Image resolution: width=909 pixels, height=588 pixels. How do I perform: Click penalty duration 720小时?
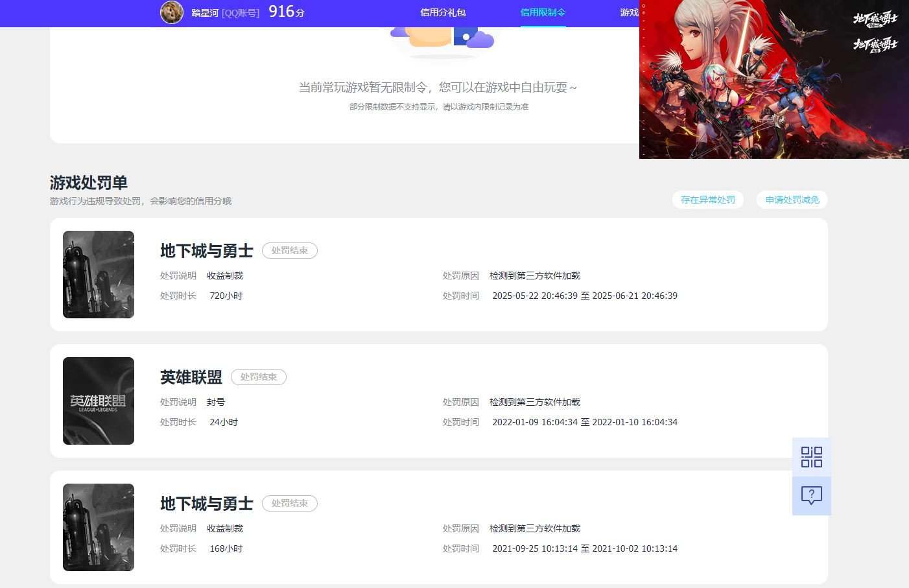pyautogui.click(x=226, y=296)
